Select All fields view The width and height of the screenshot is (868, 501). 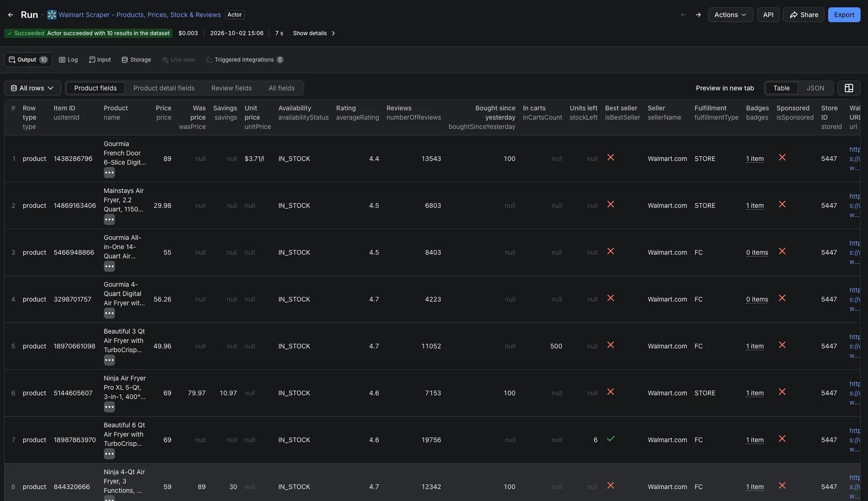point(282,88)
